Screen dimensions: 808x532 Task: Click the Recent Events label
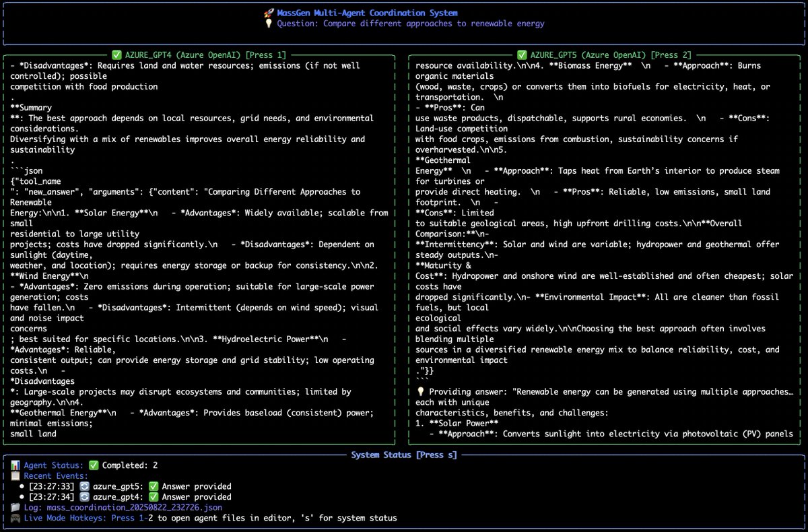click(x=56, y=476)
